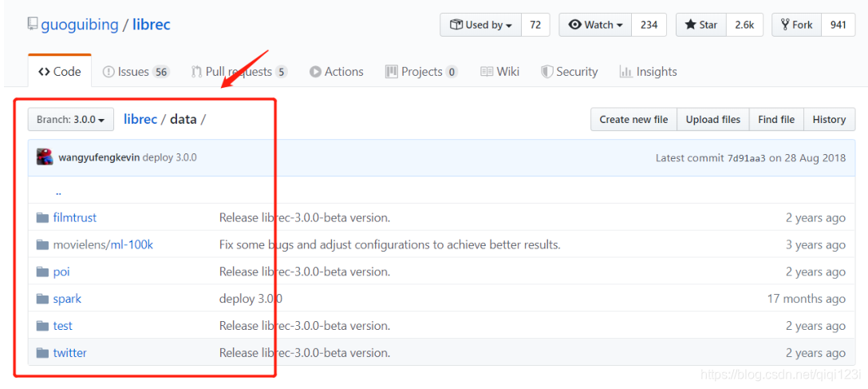Click wangyufengkevin's avatar image
868x389 pixels.
[45, 157]
